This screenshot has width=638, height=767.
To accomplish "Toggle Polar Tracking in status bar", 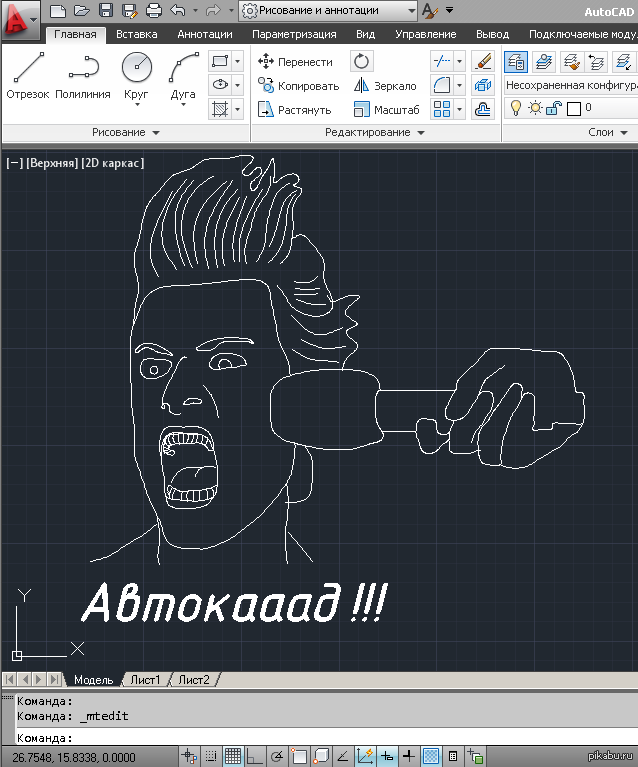I will (x=277, y=756).
